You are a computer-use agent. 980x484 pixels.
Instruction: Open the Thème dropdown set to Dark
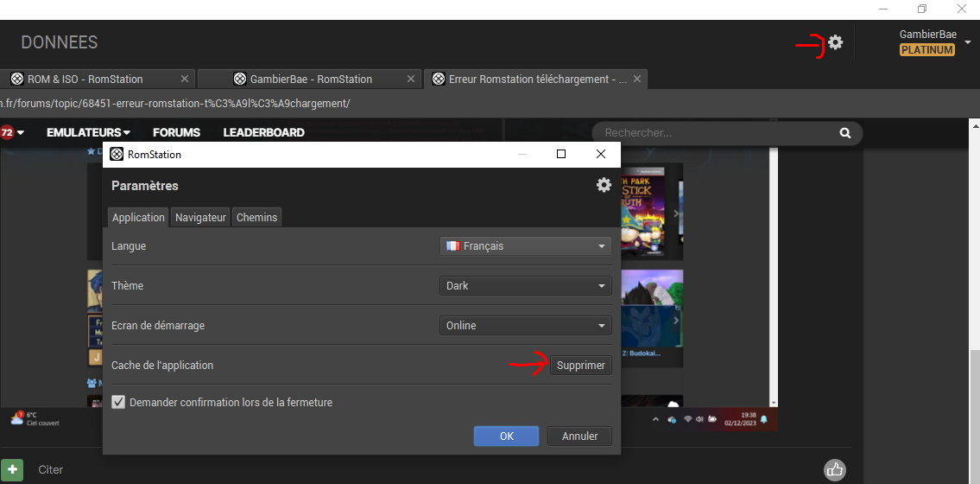point(526,286)
